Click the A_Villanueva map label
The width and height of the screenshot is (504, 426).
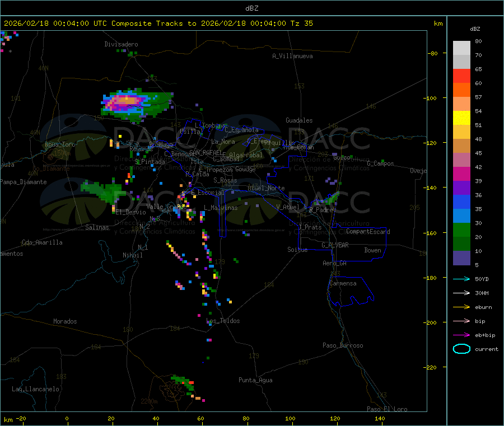[292, 56]
